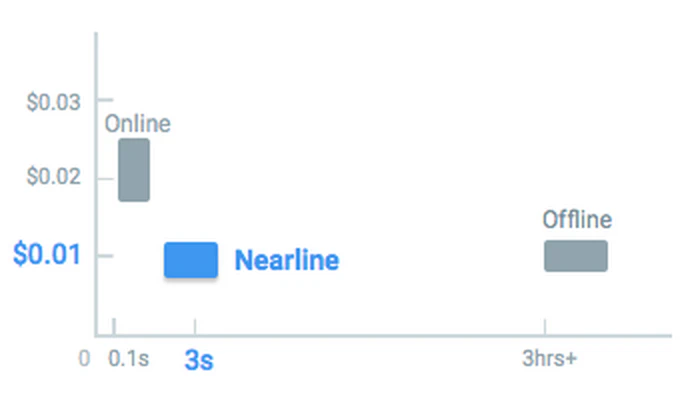The height and width of the screenshot is (420, 680).
Task: Click the tick mark above 0.1s
Action: coord(114,327)
